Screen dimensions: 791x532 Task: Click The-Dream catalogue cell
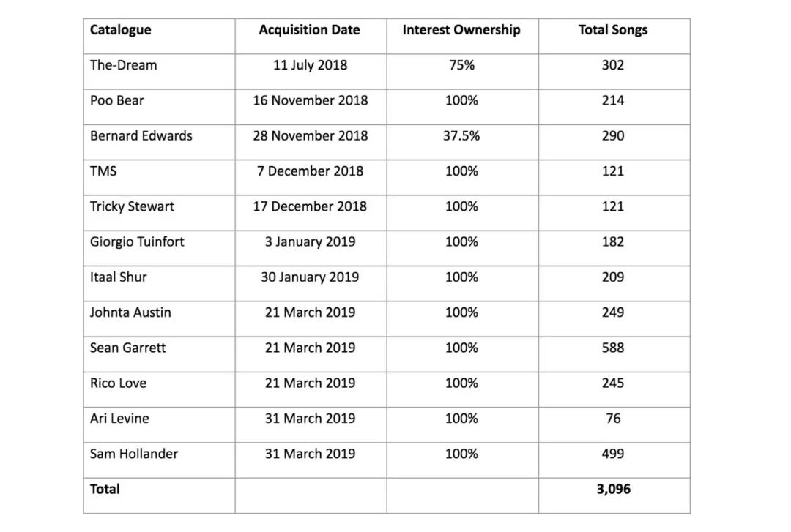159,72
